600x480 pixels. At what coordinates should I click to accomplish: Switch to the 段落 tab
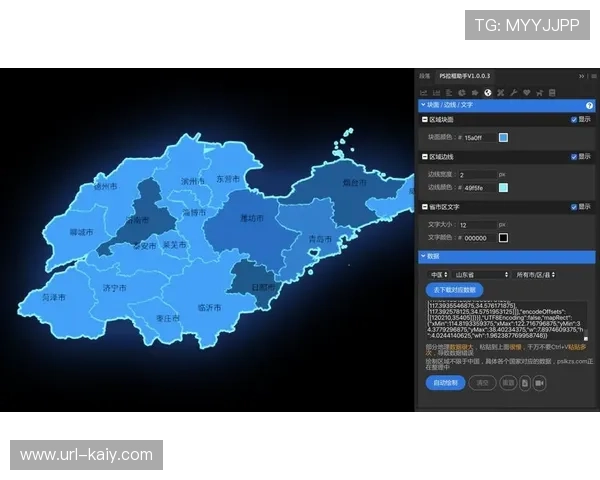425,75
